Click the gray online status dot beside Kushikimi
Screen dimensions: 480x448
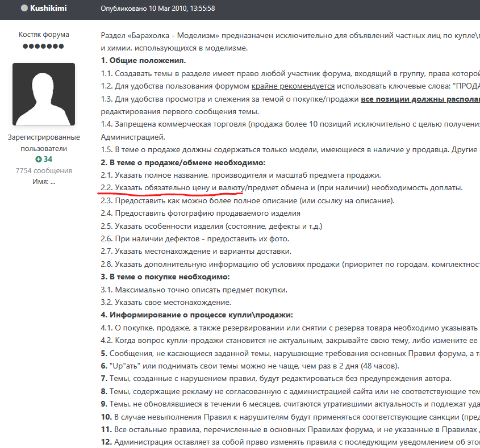pos(24,8)
